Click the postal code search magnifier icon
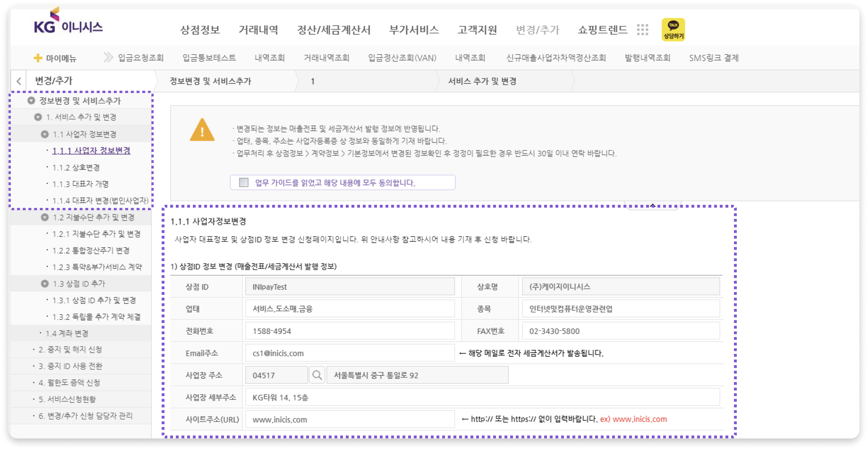Screen dimensions: 868x450 tap(317, 375)
